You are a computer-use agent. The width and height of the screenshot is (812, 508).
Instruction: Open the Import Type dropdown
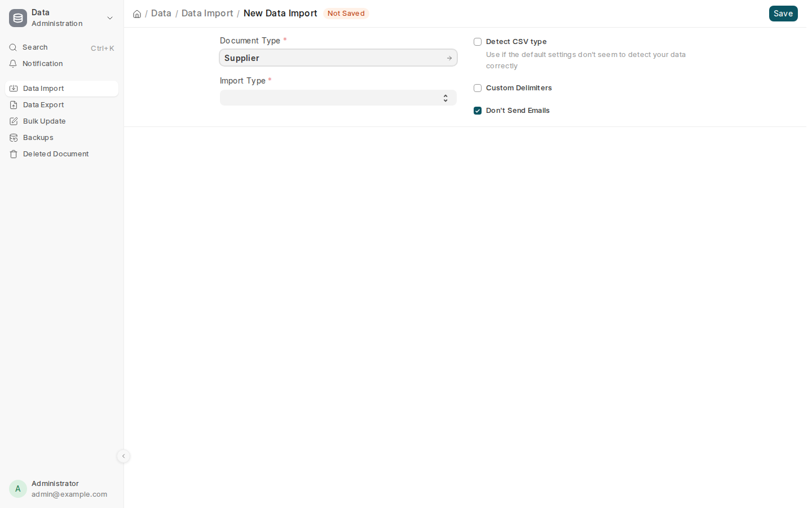(x=338, y=98)
